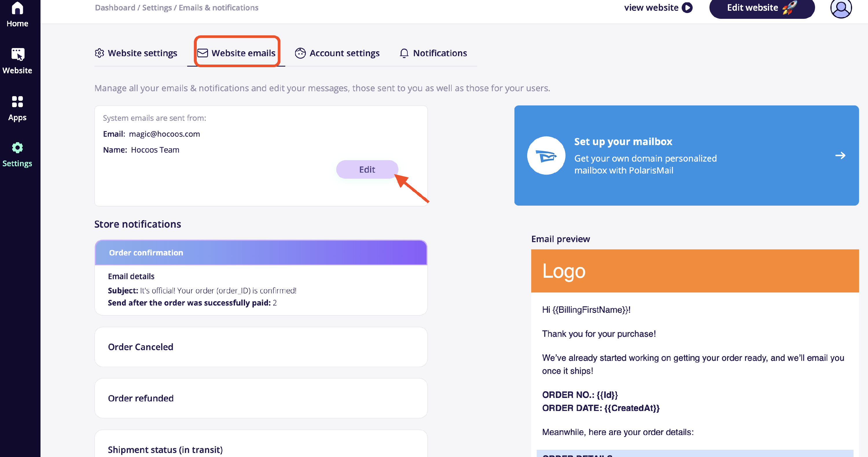Open the Account settings tab

click(337, 53)
